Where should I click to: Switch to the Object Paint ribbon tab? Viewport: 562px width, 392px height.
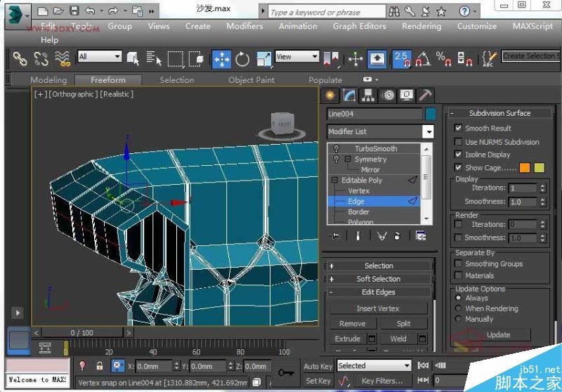(251, 80)
